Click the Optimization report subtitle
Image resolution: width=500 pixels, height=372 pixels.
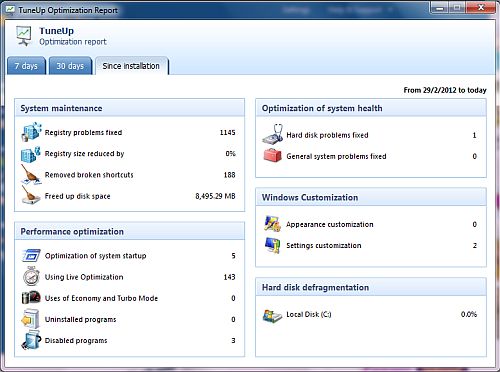(73, 42)
